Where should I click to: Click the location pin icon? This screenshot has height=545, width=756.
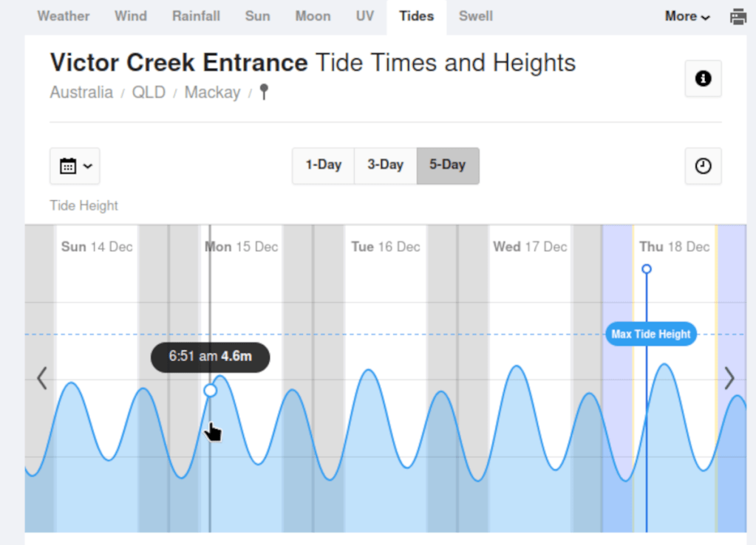pos(264,92)
